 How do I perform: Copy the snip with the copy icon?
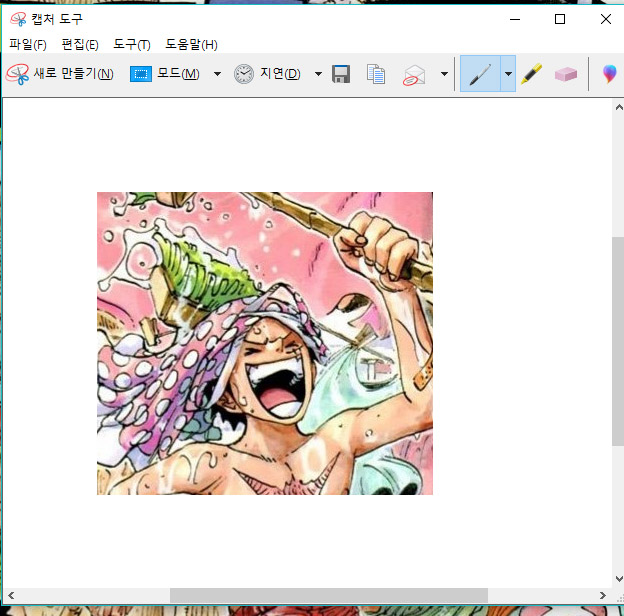tap(376, 74)
